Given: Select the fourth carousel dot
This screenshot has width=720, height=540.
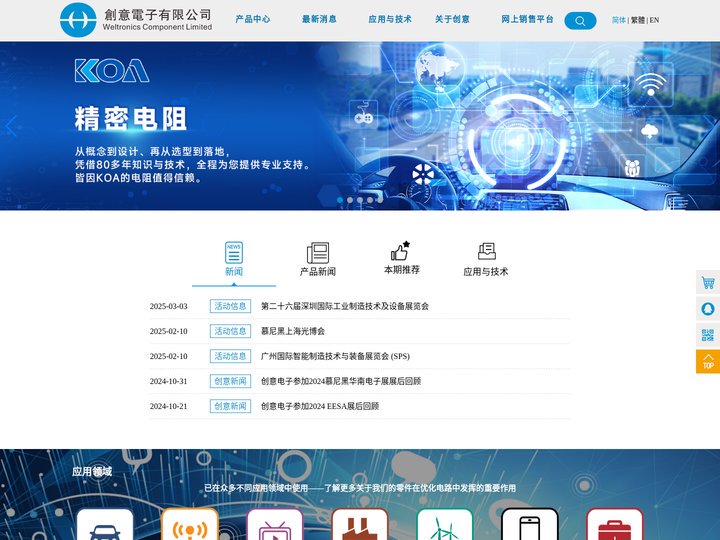Looking at the screenshot, I should (x=370, y=200).
